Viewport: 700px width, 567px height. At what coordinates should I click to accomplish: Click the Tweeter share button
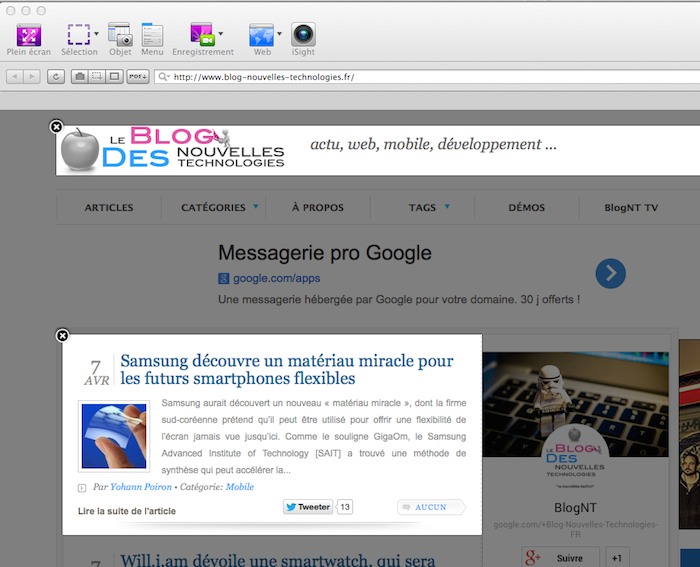click(x=308, y=507)
